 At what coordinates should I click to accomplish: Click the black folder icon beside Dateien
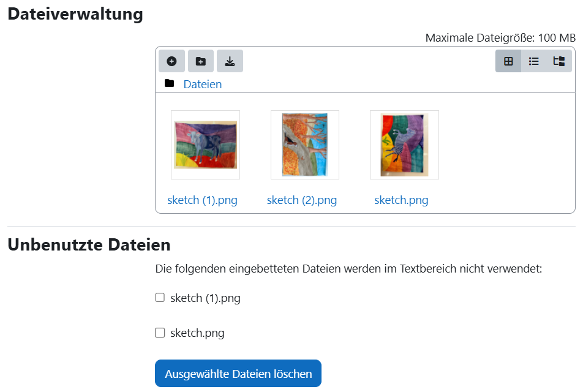coord(170,83)
